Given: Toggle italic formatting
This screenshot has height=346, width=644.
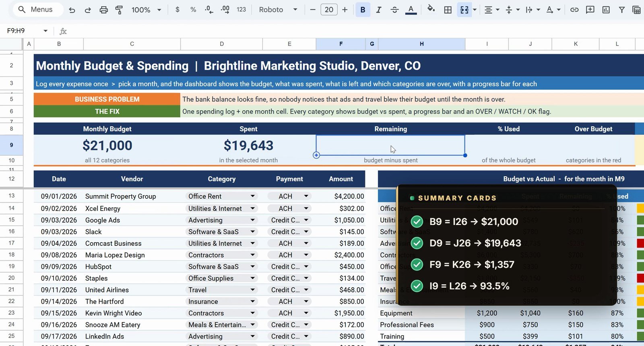Looking at the screenshot, I should (x=378, y=10).
